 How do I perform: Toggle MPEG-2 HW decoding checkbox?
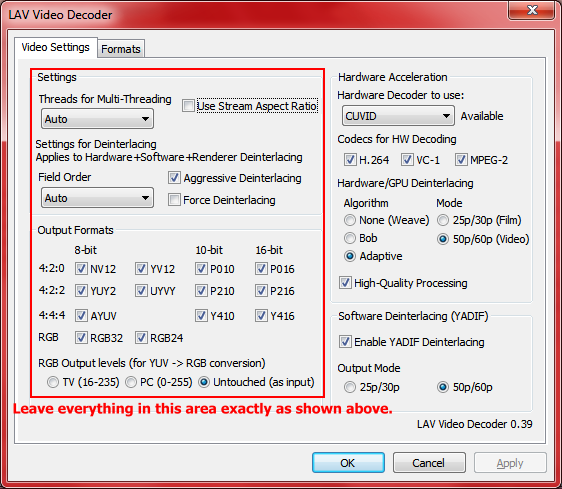461,160
